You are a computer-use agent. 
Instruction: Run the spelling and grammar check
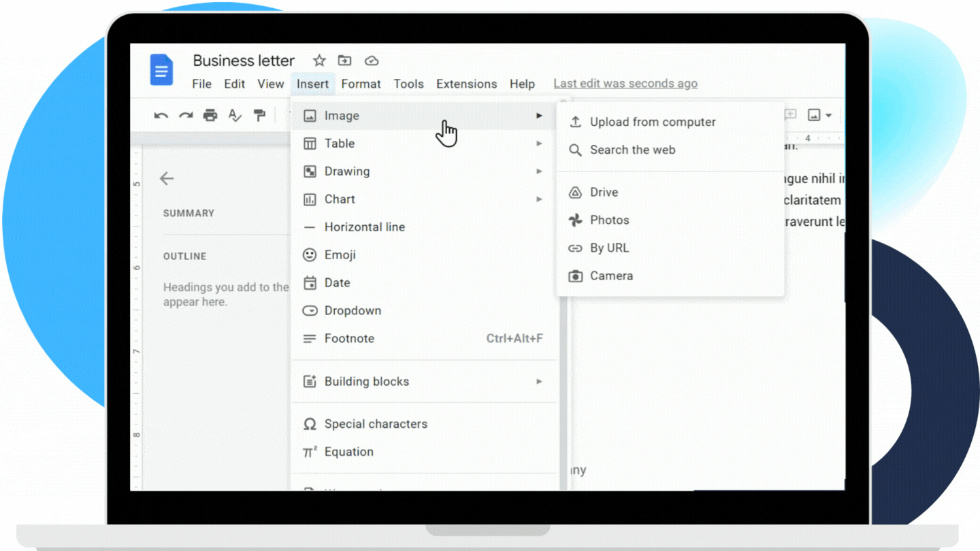(235, 114)
